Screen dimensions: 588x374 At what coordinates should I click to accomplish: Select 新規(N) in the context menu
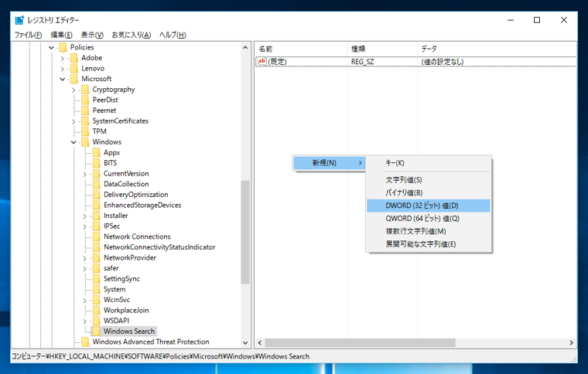(330, 163)
